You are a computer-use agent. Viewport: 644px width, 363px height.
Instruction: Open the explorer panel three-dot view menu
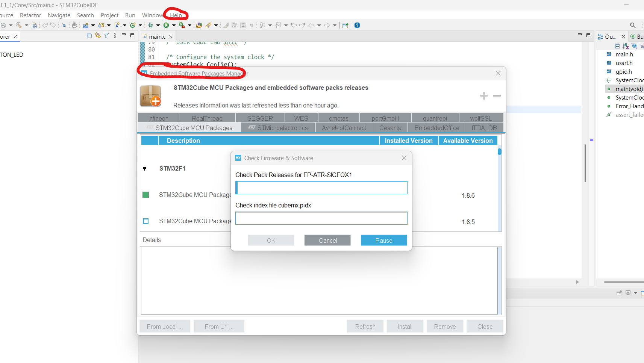point(115,35)
